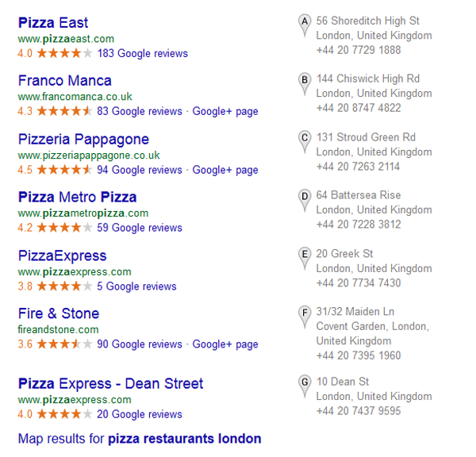Click map pin marker A

(305, 25)
